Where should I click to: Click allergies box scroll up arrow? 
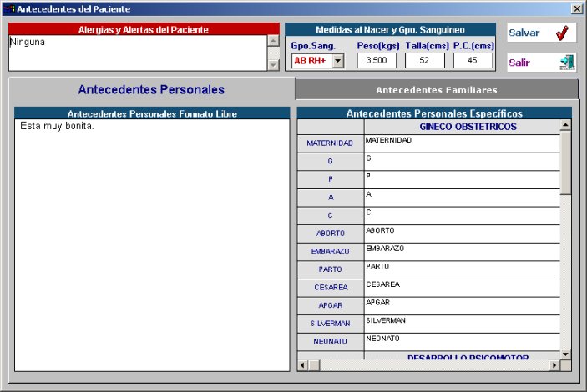(x=273, y=41)
